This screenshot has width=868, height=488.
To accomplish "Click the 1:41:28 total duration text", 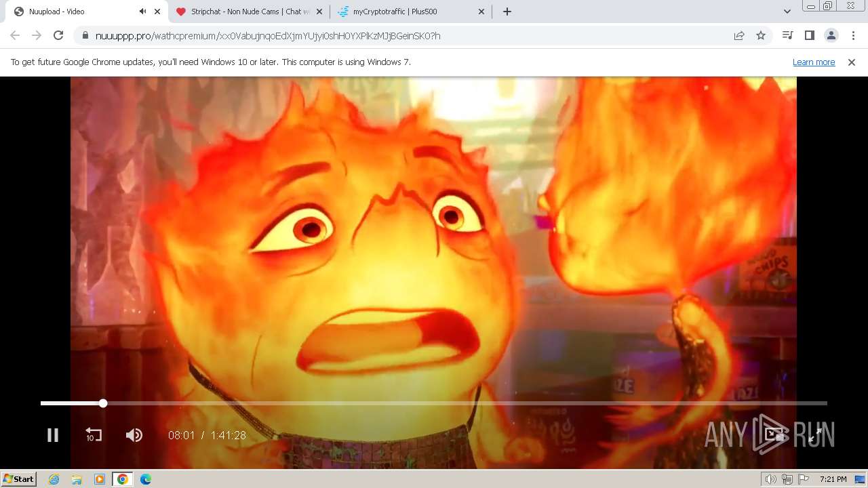I will (x=228, y=435).
